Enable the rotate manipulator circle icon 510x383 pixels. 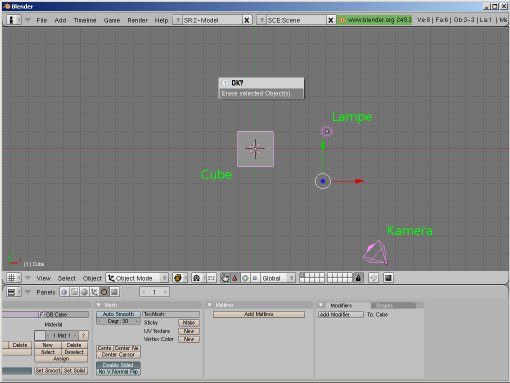coord(245,278)
